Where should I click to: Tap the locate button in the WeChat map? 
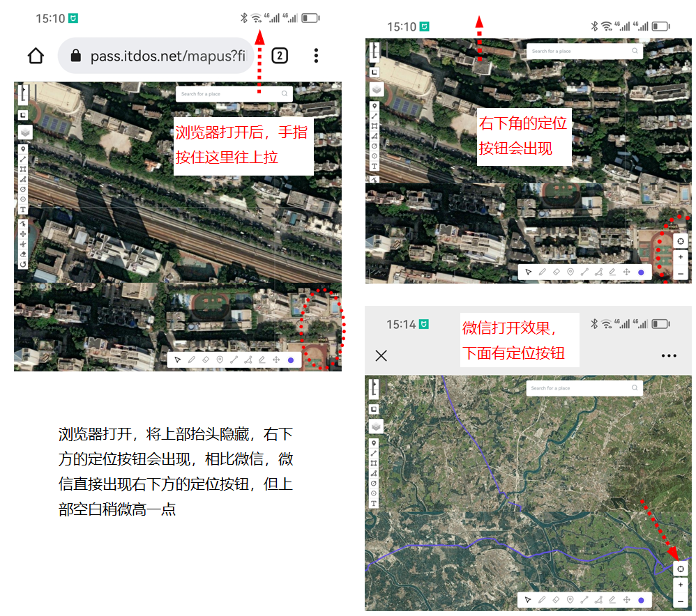(x=681, y=569)
